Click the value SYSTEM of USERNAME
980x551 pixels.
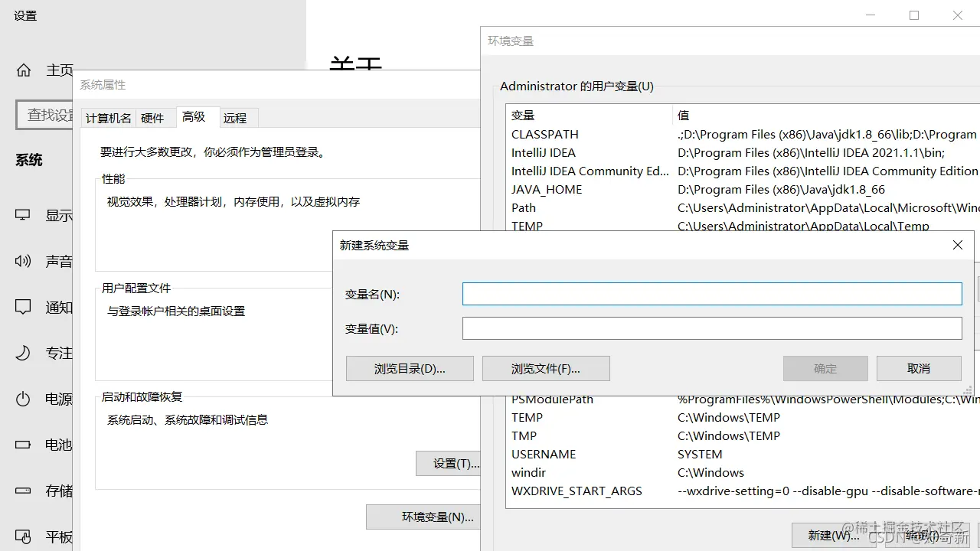[700, 454]
